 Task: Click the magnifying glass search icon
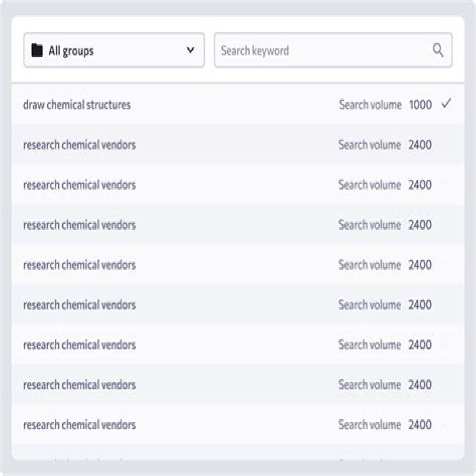(438, 50)
